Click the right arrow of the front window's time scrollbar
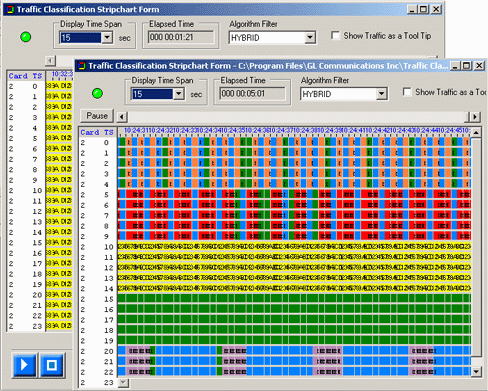Viewport: 488px width, 391px height. [x=475, y=117]
